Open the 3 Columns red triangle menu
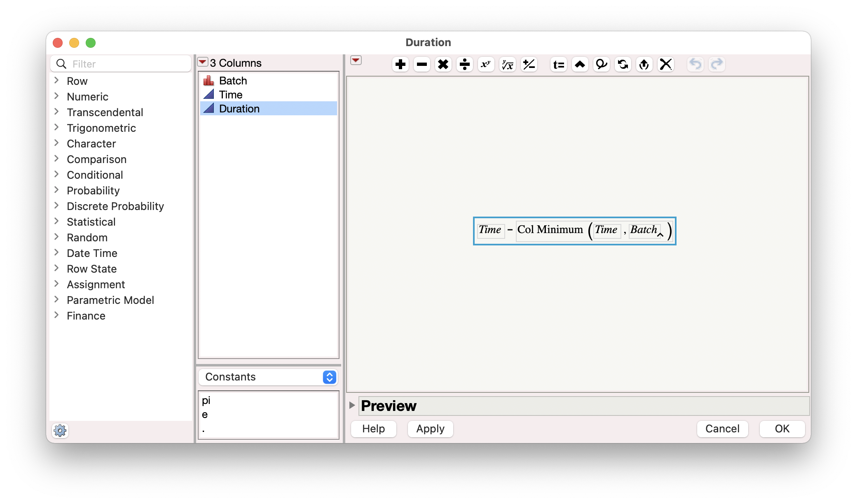 pos(202,62)
